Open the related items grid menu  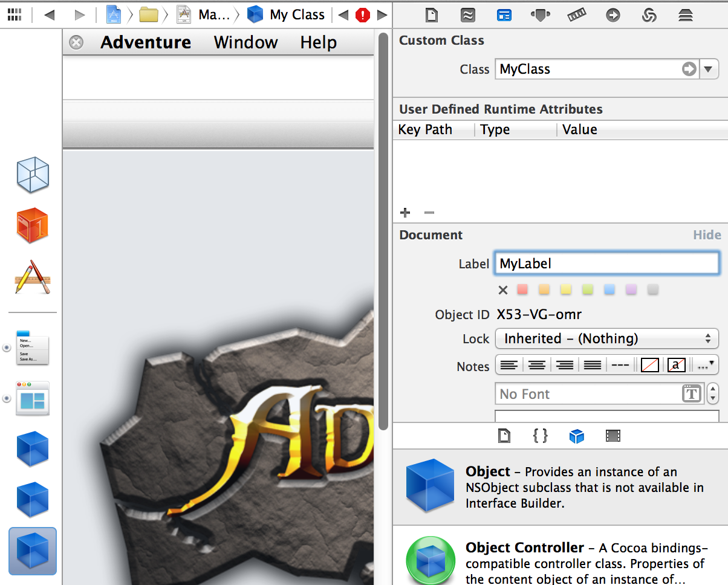[15, 15]
